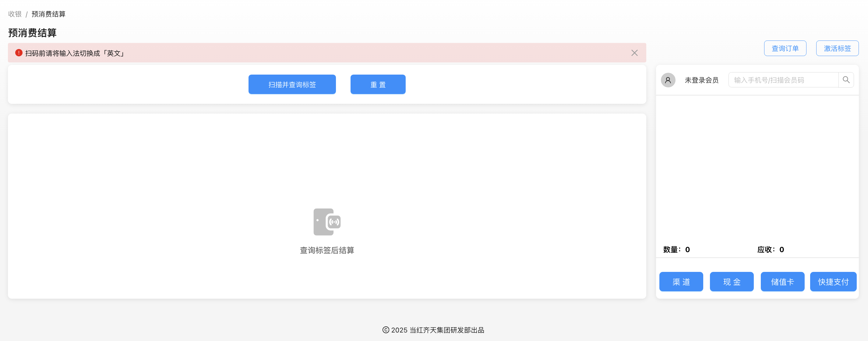Click the 扫描并查询标签 button
Screen dimensions: 868x341
click(292, 84)
